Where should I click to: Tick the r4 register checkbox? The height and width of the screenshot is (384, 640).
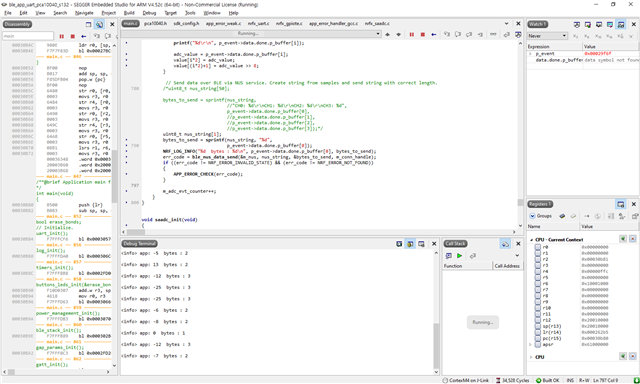pyautogui.click(x=538, y=271)
